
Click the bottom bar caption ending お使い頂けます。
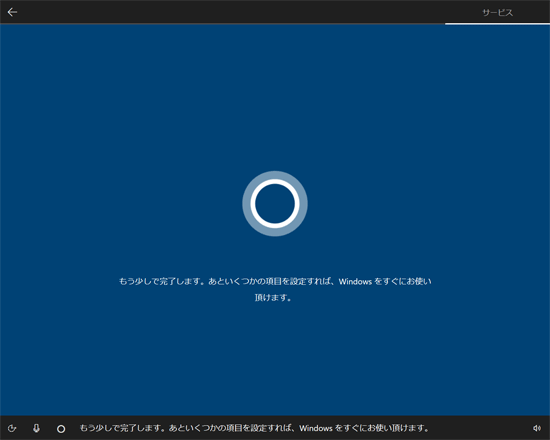[254, 428]
